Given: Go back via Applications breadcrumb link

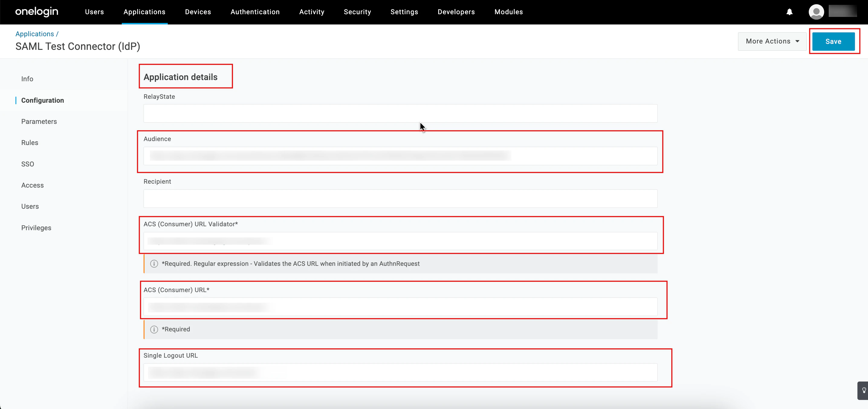Looking at the screenshot, I should click(x=35, y=34).
